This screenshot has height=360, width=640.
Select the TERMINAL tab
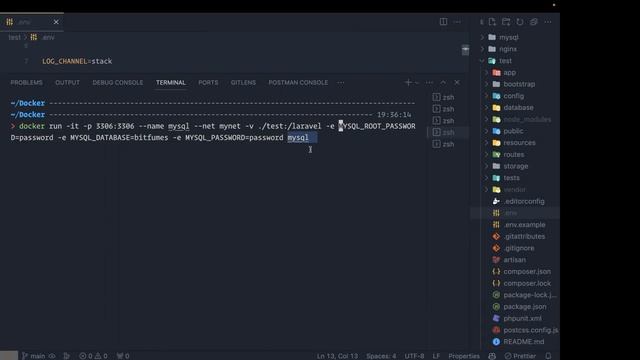171,82
